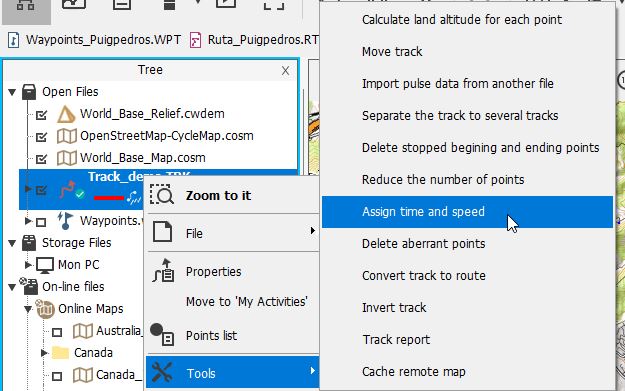
Task: Collapse the Storage Files node
Action: (12, 243)
